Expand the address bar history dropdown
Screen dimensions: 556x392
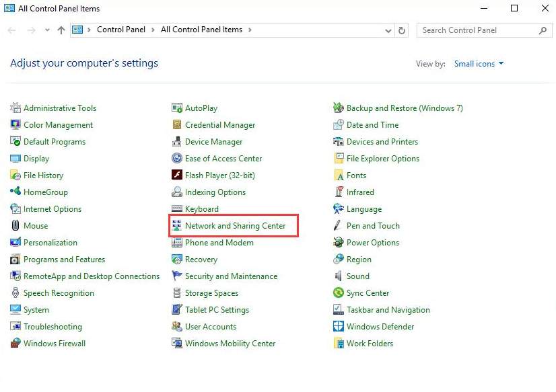click(388, 31)
